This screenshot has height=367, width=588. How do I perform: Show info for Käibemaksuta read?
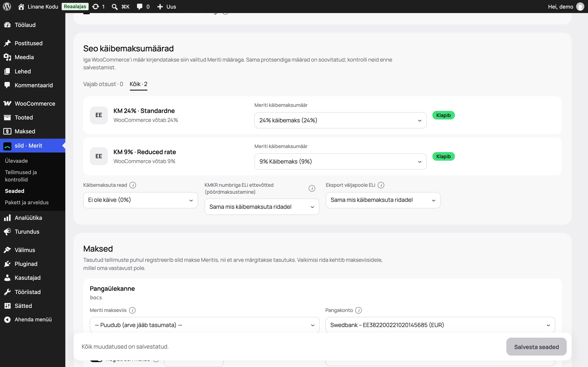[133, 185]
